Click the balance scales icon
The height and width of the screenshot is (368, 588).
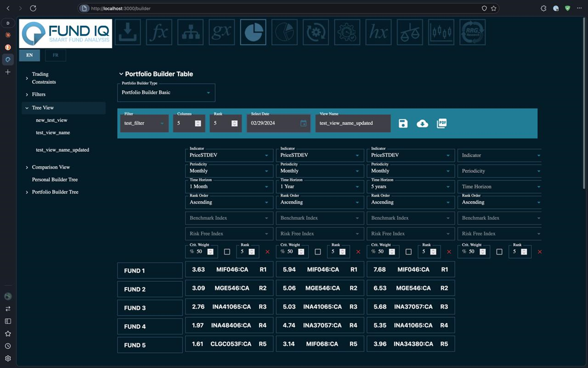click(410, 32)
